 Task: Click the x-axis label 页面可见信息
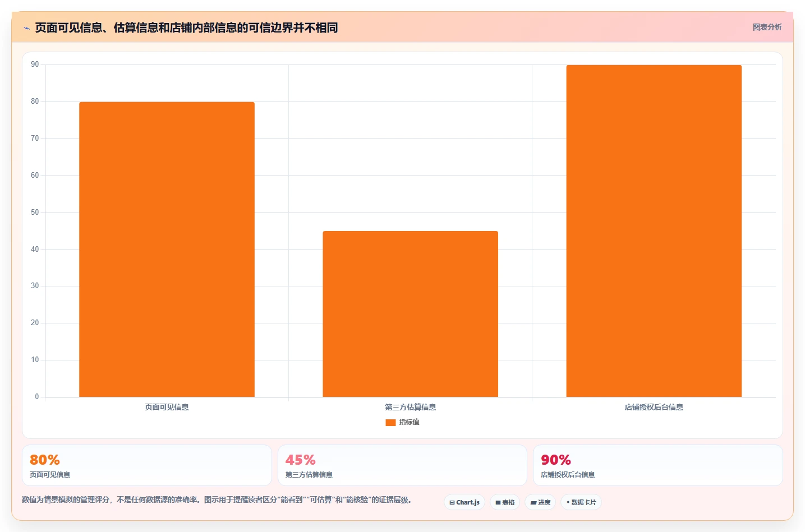point(167,407)
